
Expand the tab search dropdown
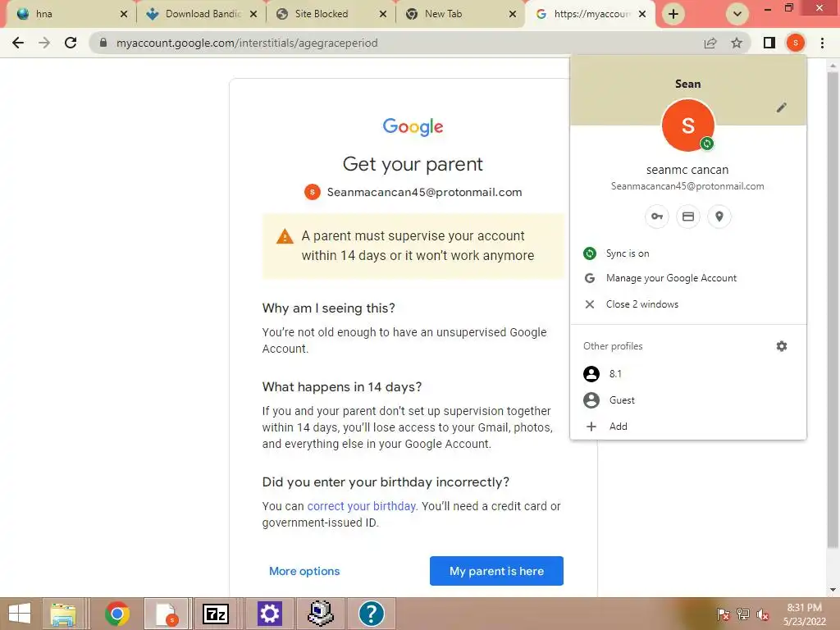(737, 14)
